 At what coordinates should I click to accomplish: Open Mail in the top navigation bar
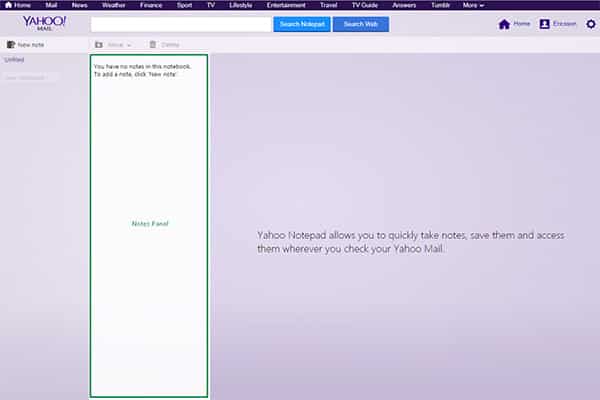(51, 5)
